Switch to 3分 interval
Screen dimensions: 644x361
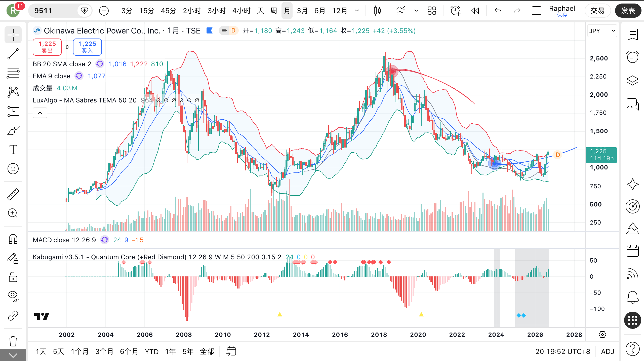tap(127, 11)
